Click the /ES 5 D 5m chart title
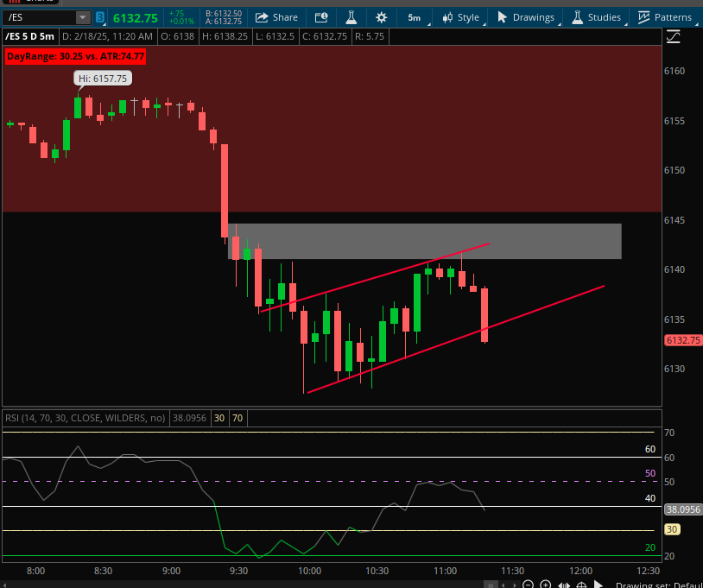This screenshot has width=703, height=588. (x=29, y=36)
